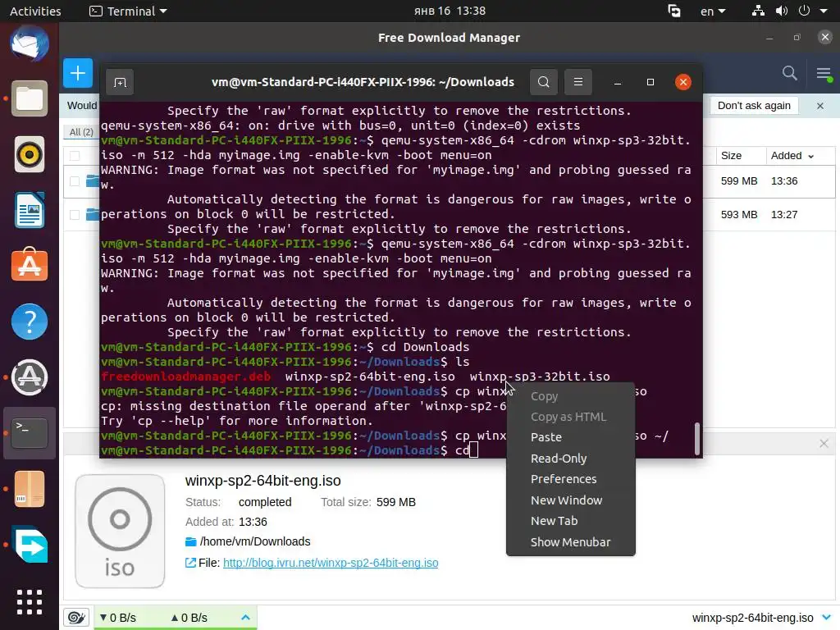Viewport: 840px width, 630px height.
Task: Check the 593 MB download row checkbox
Action: click(75, 215)
